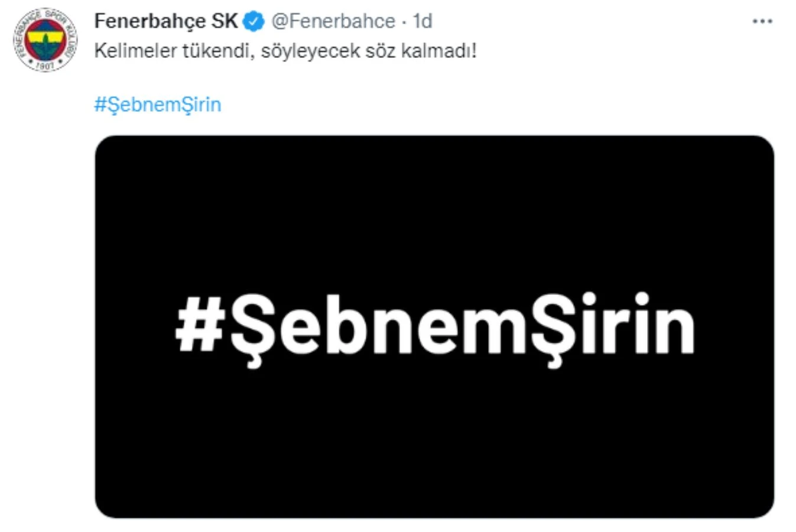The image size is (796, 532).
Task: Expand tweet actions from the ••• control
Action: [x=762, y=21]
